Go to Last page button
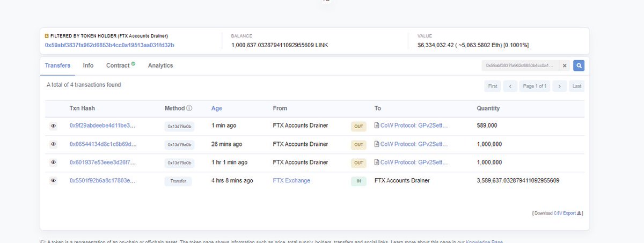Viewport: 644px width, 243px height. click(x=576, y=86)
